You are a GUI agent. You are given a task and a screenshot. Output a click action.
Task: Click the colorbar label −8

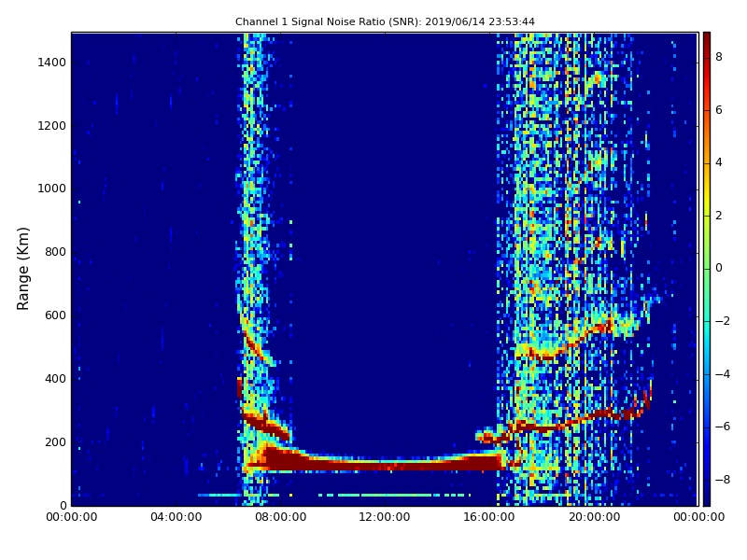click(x=722, y=480)
